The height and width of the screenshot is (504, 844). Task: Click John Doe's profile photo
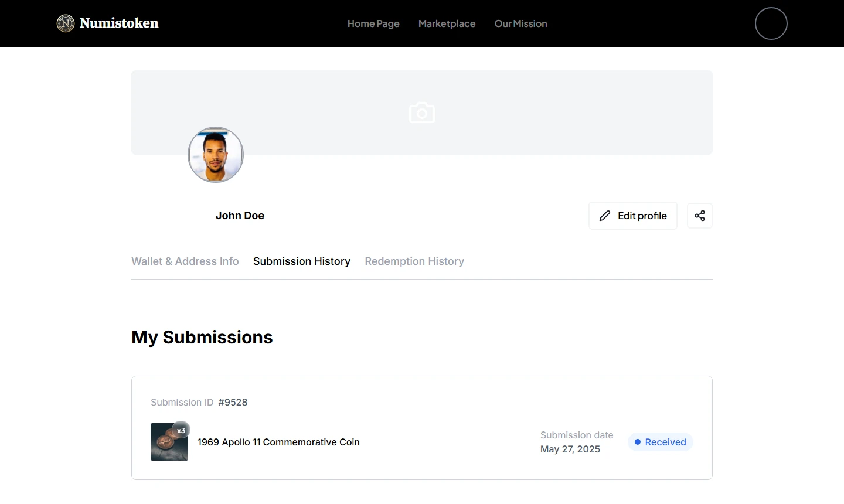(216, 155)
